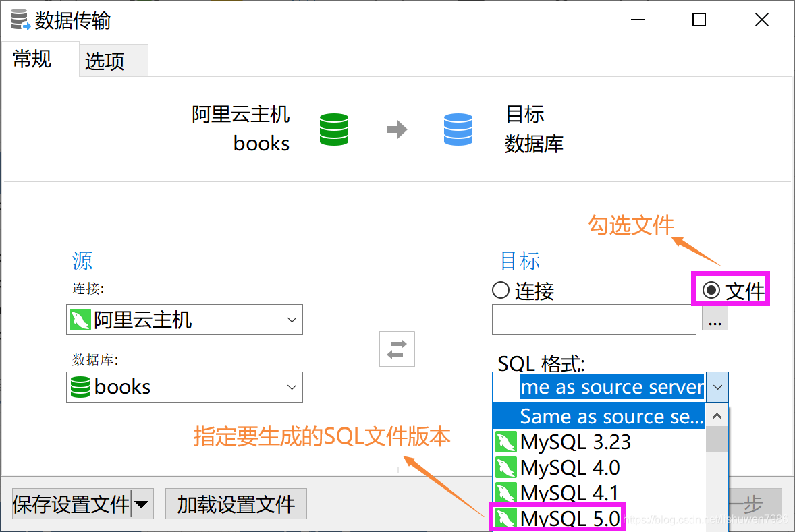Click the gray transfer direction arrow
The image size is (795, 532).
click(x=397, y=129)
